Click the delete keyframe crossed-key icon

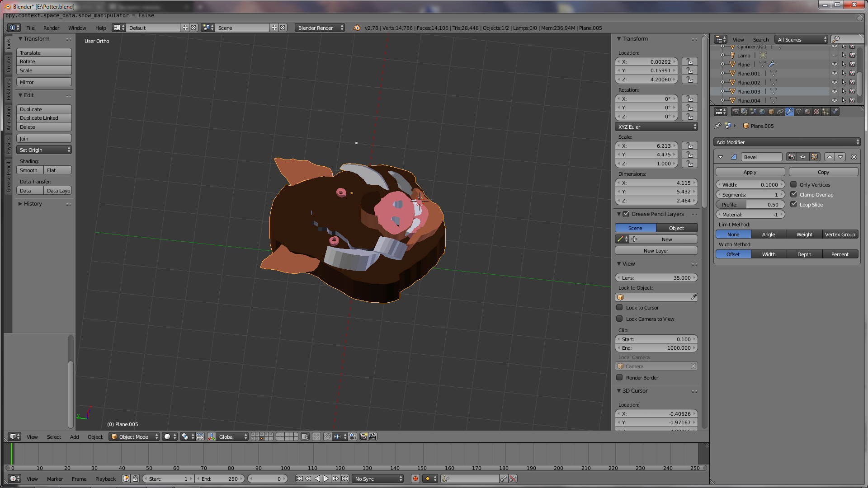(x=513, y=479)
